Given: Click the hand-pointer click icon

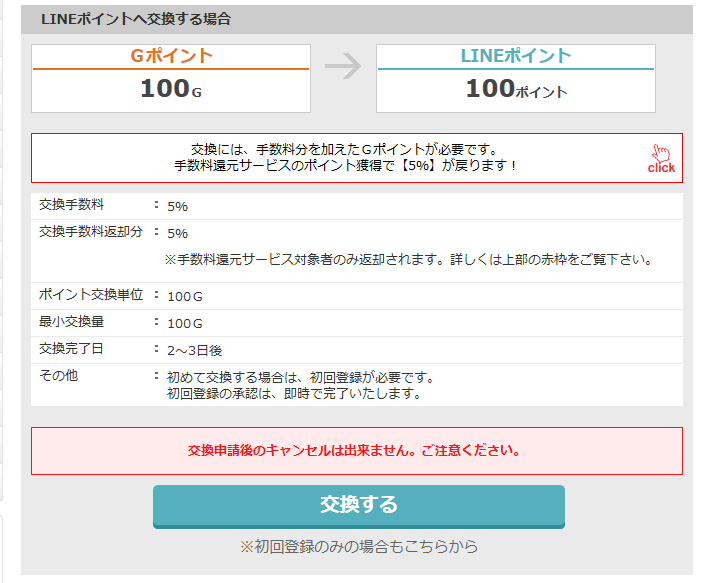Looking at the screenshot, I should [x=661, y=159].
